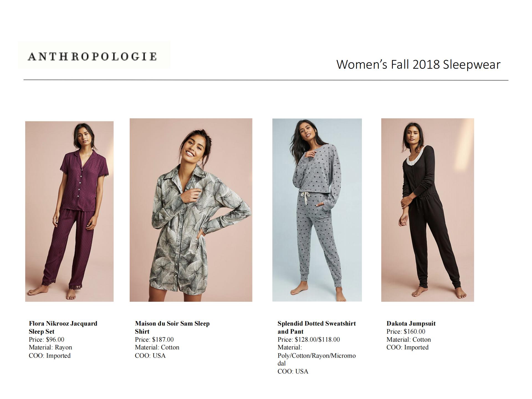Viewport: 532px width, 399px height.
Task: Click COO: USA under Splendid Dotted Sweatshirt
Action: pos(293,371)
